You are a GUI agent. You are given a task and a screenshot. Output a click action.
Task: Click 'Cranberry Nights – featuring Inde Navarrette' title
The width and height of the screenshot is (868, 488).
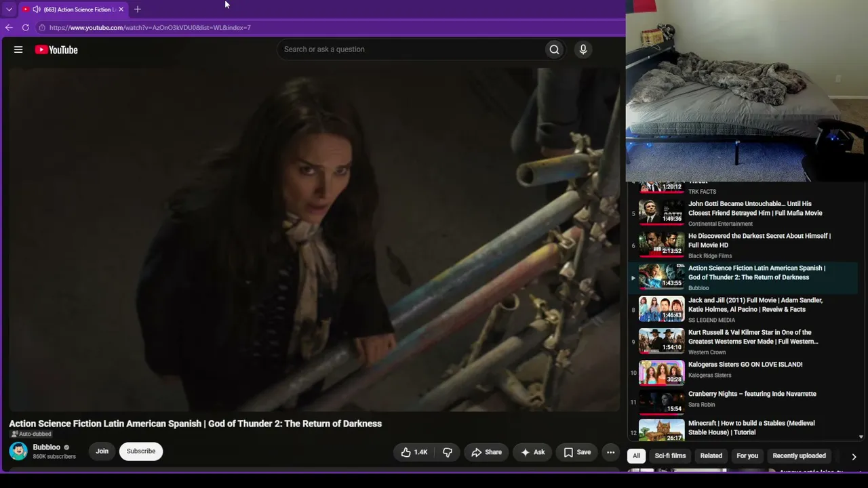pyautogui.click(x=752, y=394)
